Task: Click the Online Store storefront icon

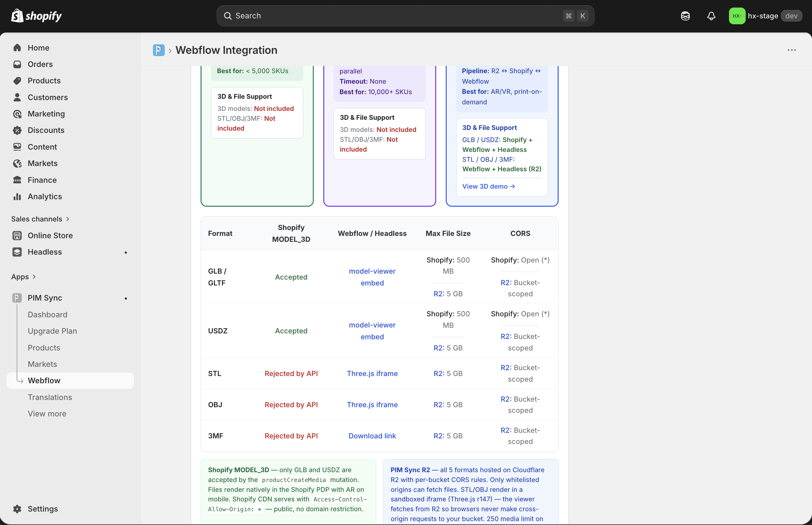Action: (17, 236)
